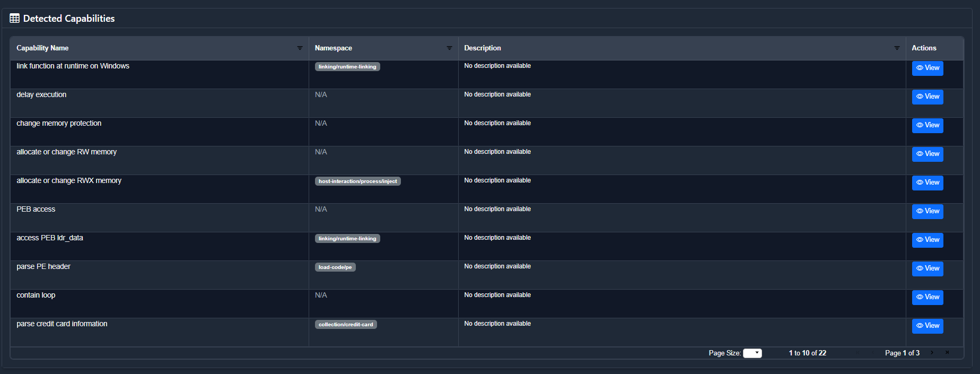This screenshot has width=980, height=374.
Task: Click the 'Page 1 of 3' indicator
Action: [x=902, y=353]
